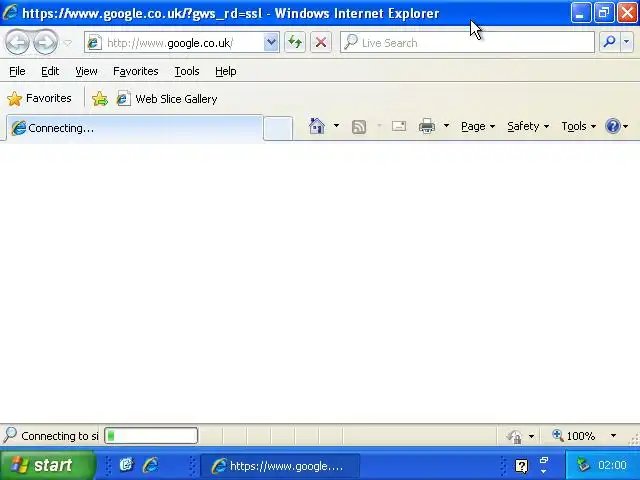The image size is (640, 480).
Task: Click the Back navigation arrow button
Action: point(17,42)
